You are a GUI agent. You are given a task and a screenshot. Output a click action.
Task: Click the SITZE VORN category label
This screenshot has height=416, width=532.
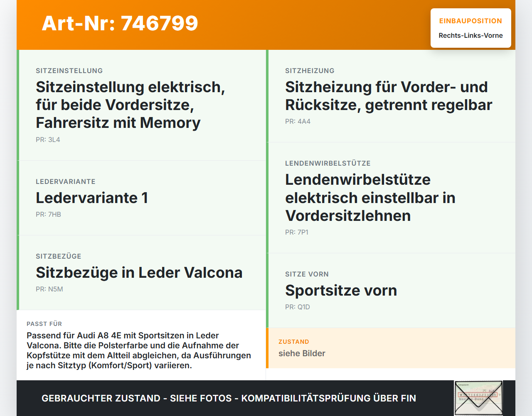307,274
